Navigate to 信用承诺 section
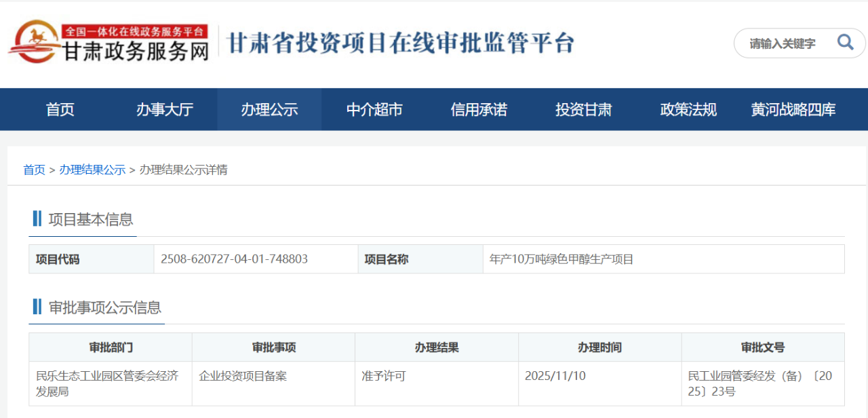 tap(479, 109)
